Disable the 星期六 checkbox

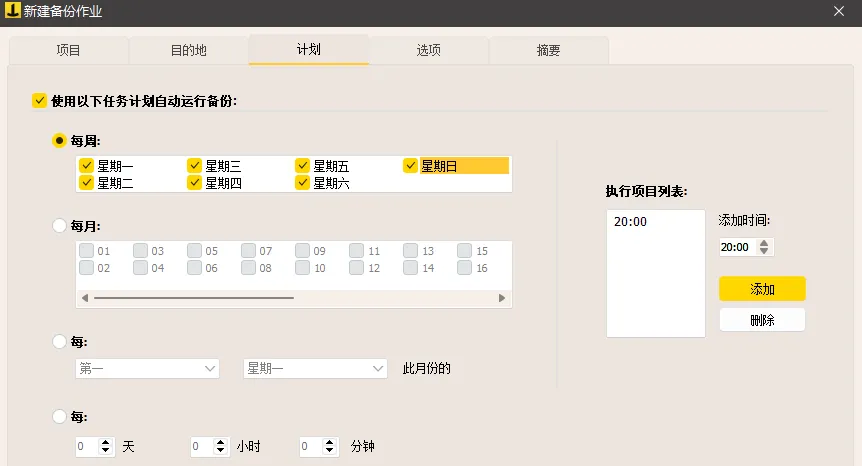tap(302, 182)
